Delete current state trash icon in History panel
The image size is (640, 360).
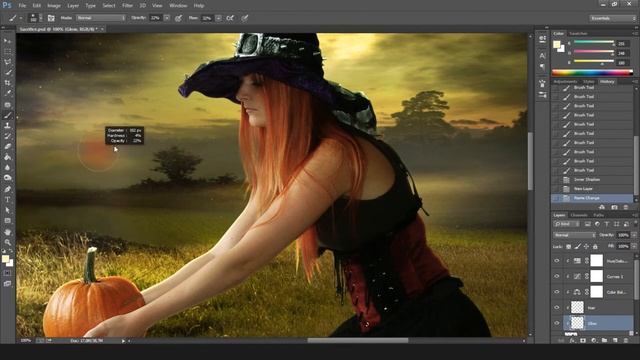pyautogui.click(x=626, y=207)
